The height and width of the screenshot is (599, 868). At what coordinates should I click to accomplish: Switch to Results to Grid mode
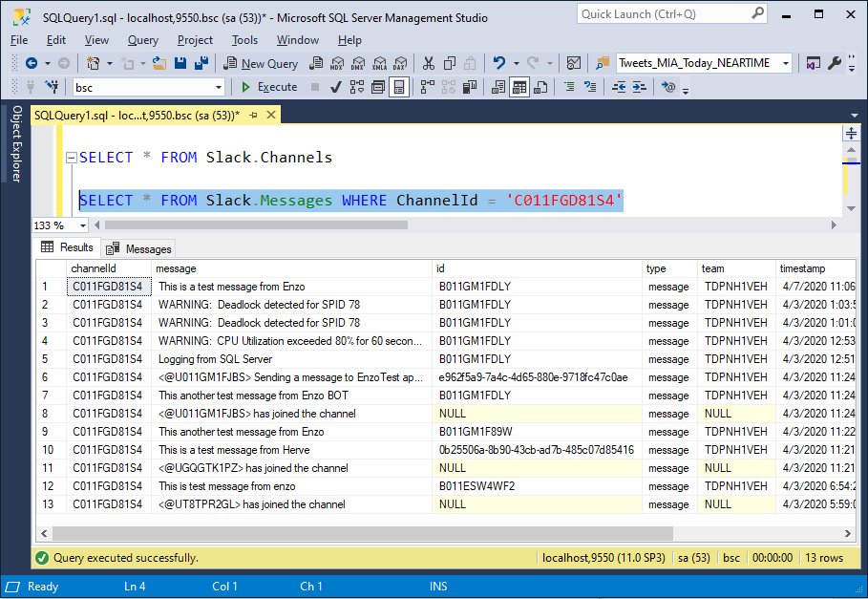tap(519, 87)
